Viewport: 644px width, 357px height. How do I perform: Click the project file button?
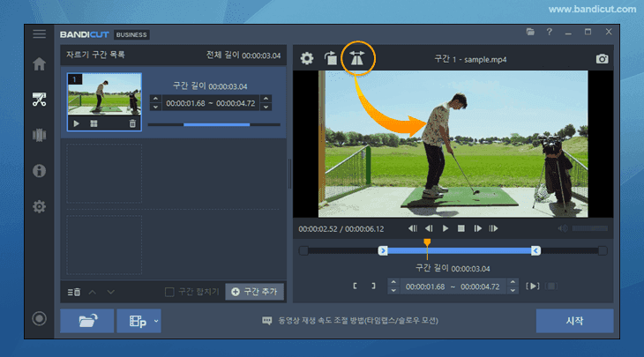(x=136, y=321)
